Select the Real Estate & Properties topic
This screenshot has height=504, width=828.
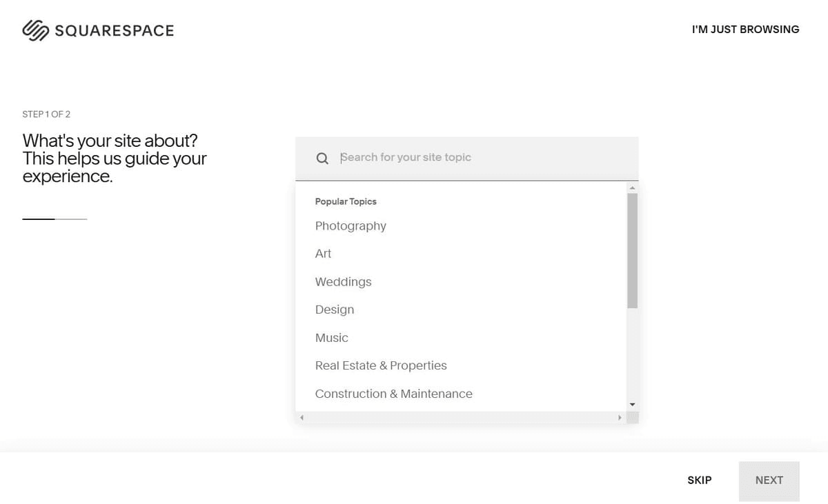click(381, 365)
